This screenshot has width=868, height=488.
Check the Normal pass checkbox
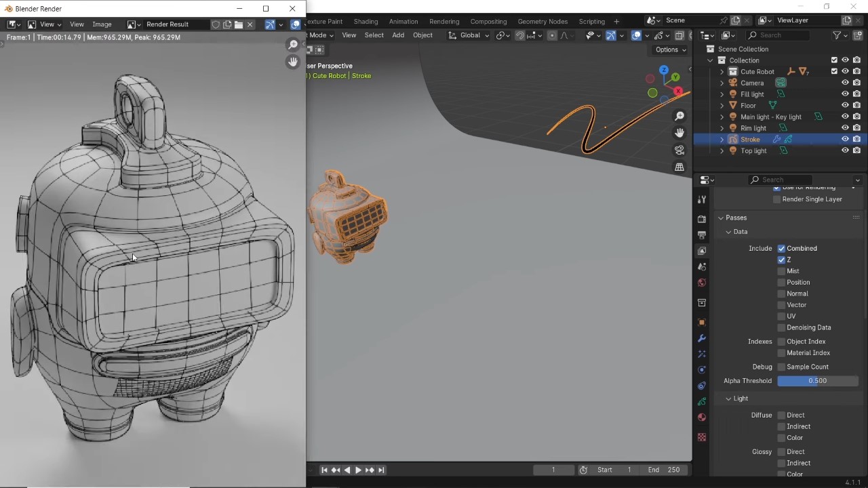tap(781, 293)
